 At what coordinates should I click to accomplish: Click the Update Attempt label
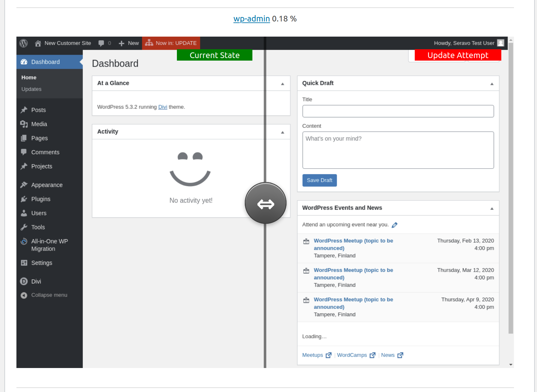pyautogui.click(x=458, y=55)
